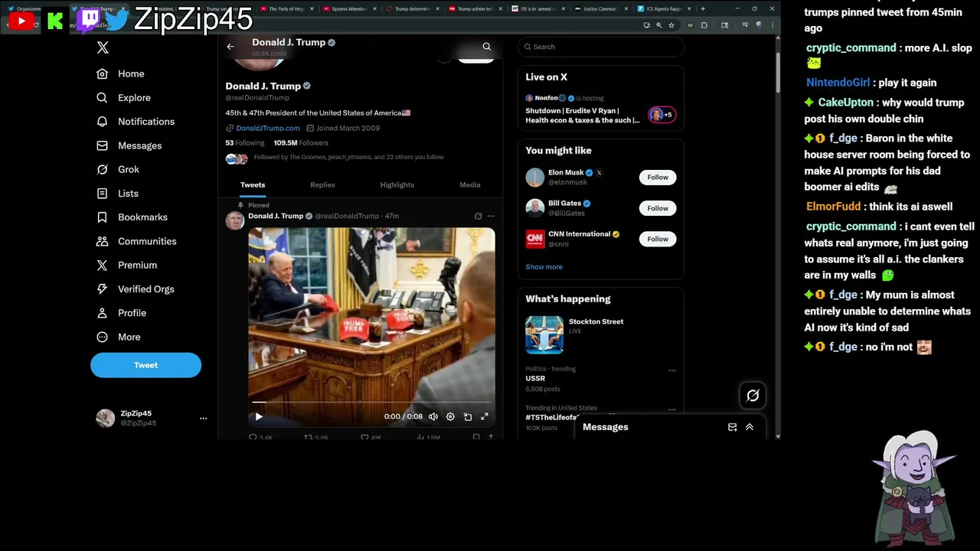The image size is (980, 551).
Task: Launch Grok from the sidebar
Action: 118,169
